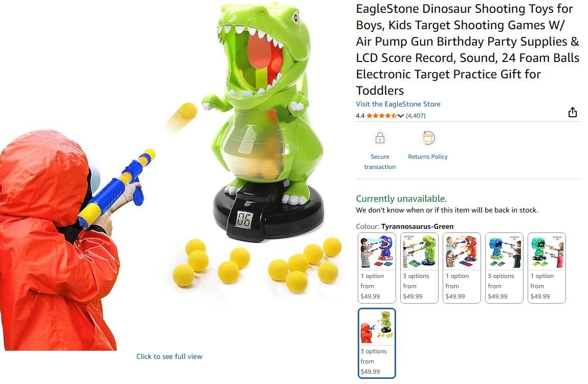Click 'Click to see full view' link
The image size is (588, 384).
(x=169, y=356)
